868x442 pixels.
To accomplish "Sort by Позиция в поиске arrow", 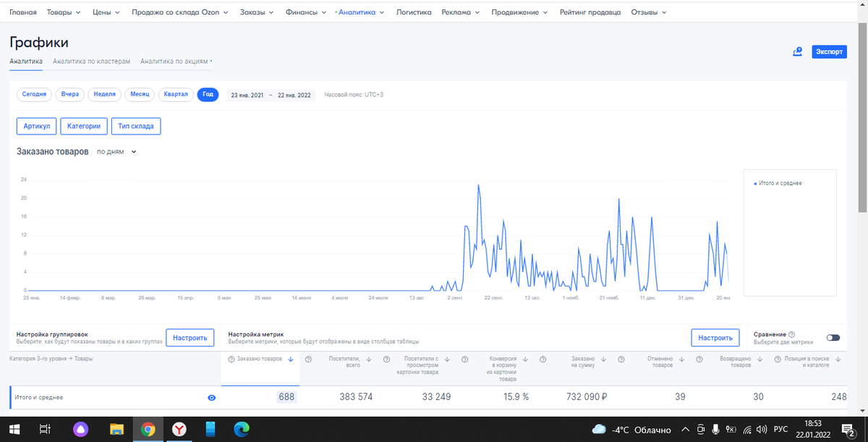I will tap(838, 359).
